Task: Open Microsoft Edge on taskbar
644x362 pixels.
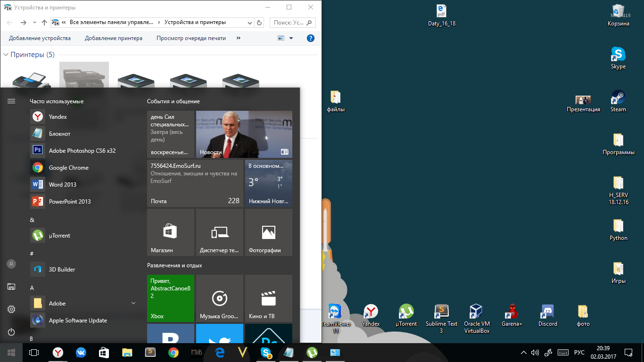Action: (x=220, y=352)
